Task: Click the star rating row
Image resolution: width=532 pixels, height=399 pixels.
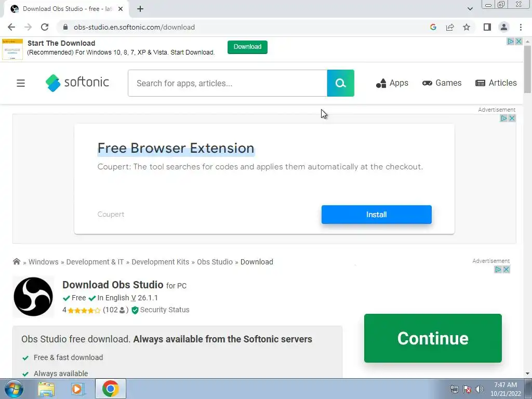Action: pos(84,310)
